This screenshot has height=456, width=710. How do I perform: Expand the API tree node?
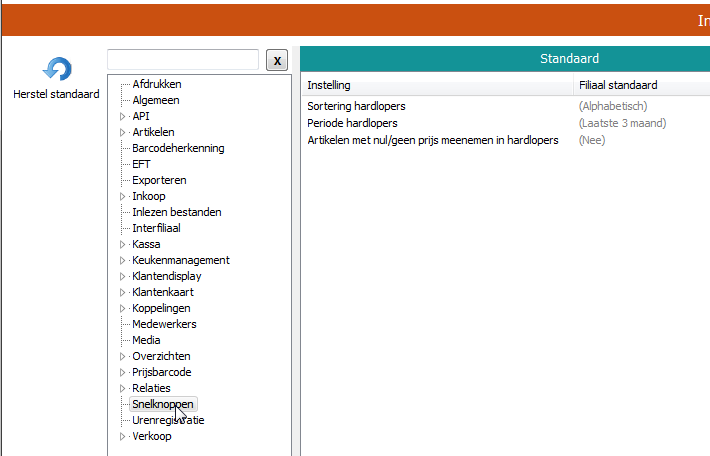(x=123, y=116)
